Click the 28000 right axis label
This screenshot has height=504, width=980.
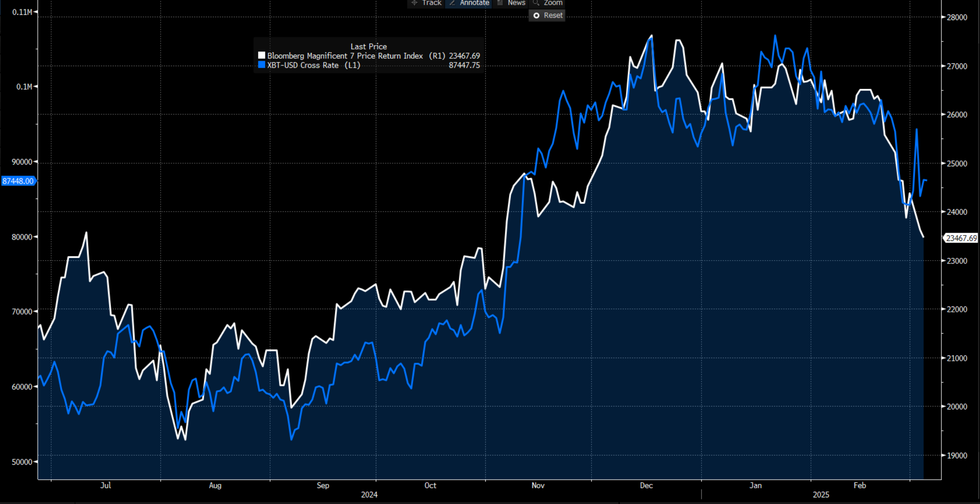[x=957, y=17]
